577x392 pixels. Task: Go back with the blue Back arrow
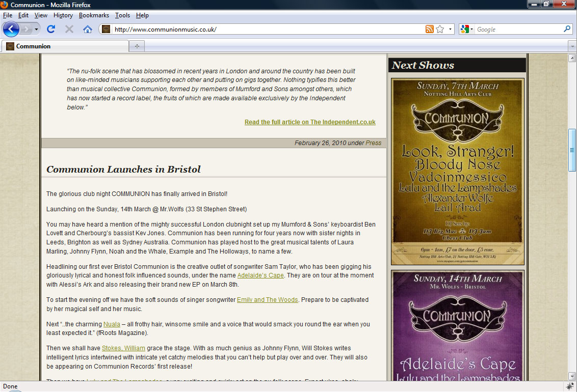11,29
